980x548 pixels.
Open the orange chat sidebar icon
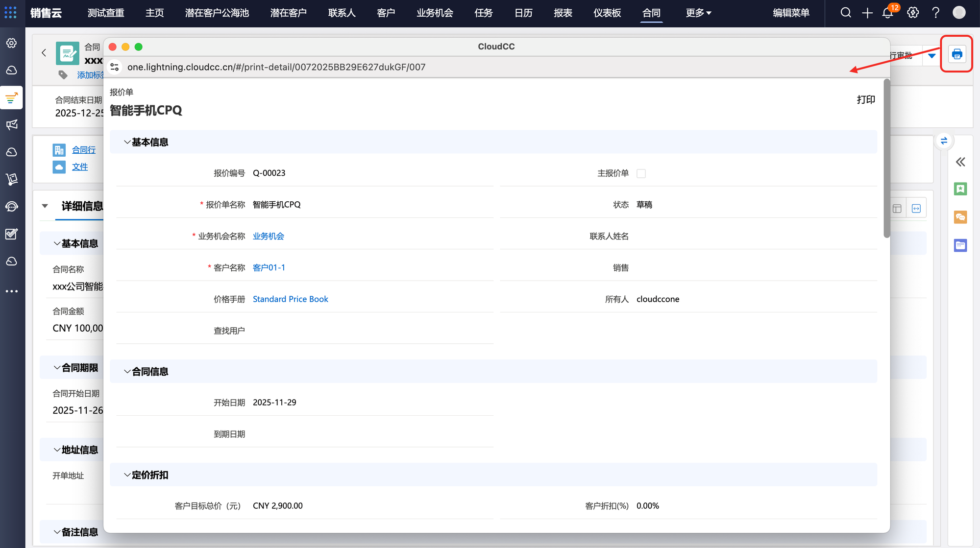pyautogui.click(x=960, y=217)
